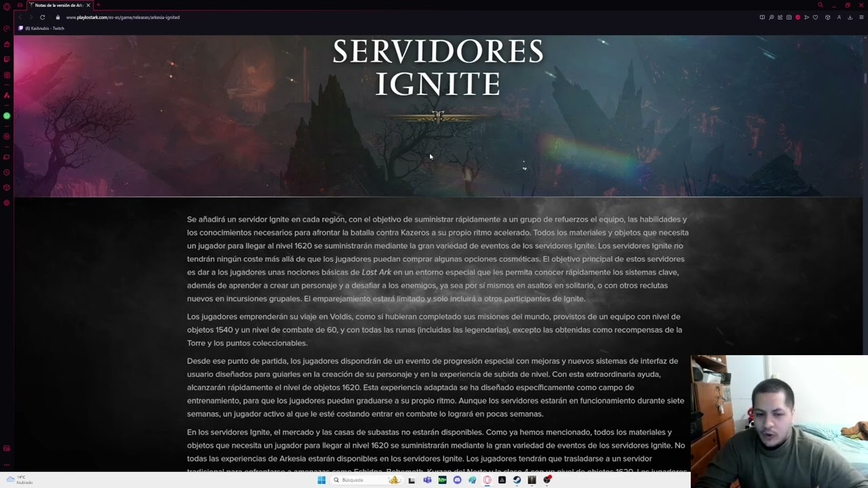The image size is (868, 488).
Task: Open a new tab with plus button
Action: click(x=98, y=5)
